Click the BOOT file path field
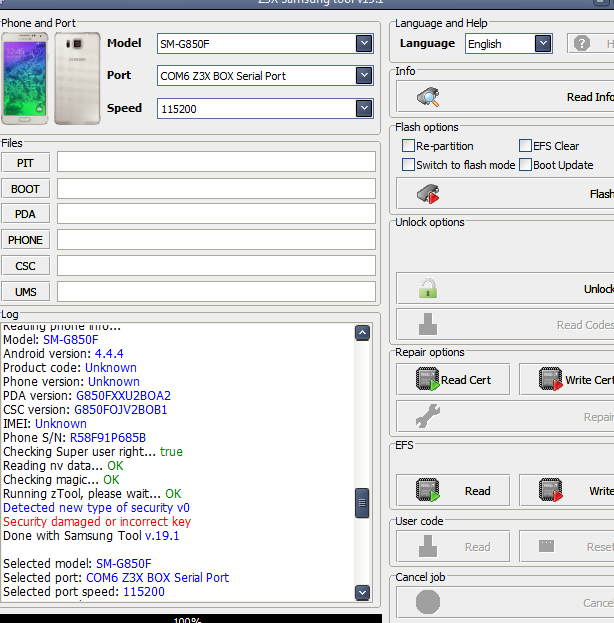 [216, 188]
